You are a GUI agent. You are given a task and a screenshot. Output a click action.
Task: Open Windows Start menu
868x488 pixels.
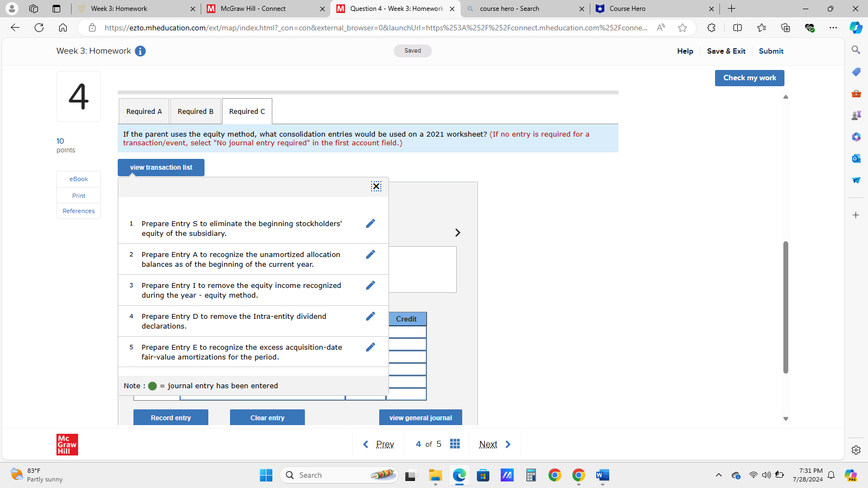point(266,476)
